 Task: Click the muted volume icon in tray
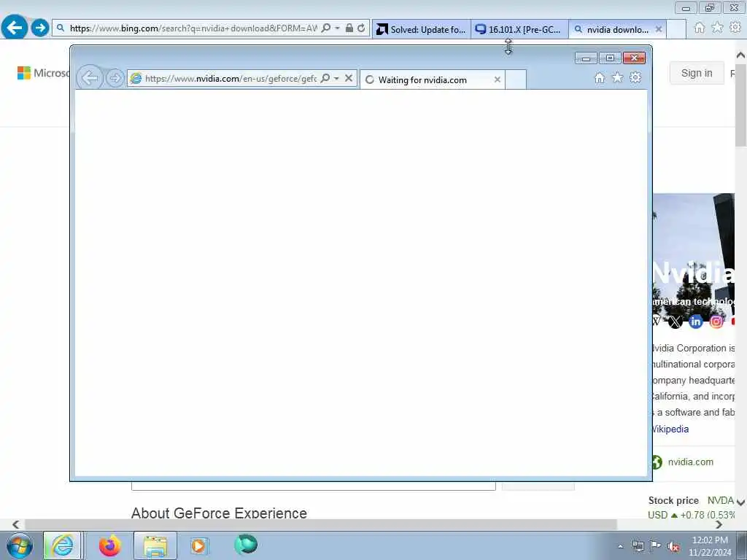click(673, 547)
